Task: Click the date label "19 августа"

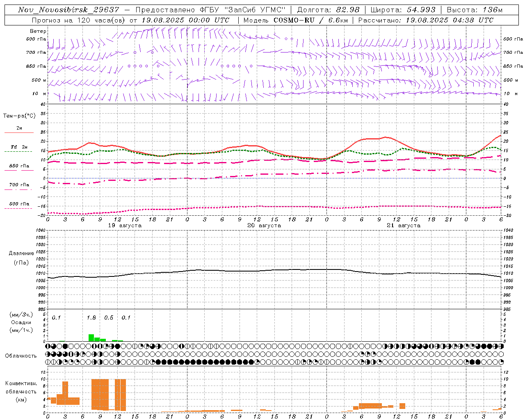Action: [125, 226]
